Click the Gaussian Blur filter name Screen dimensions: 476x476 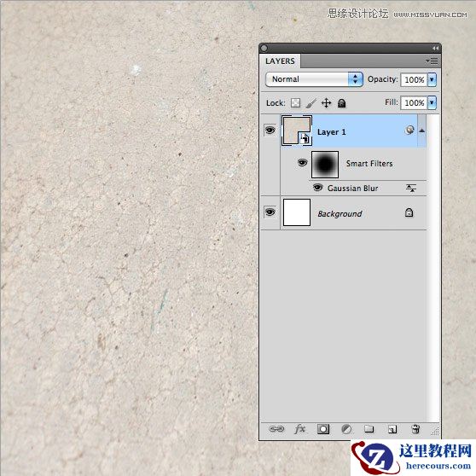tap(353, 189)
